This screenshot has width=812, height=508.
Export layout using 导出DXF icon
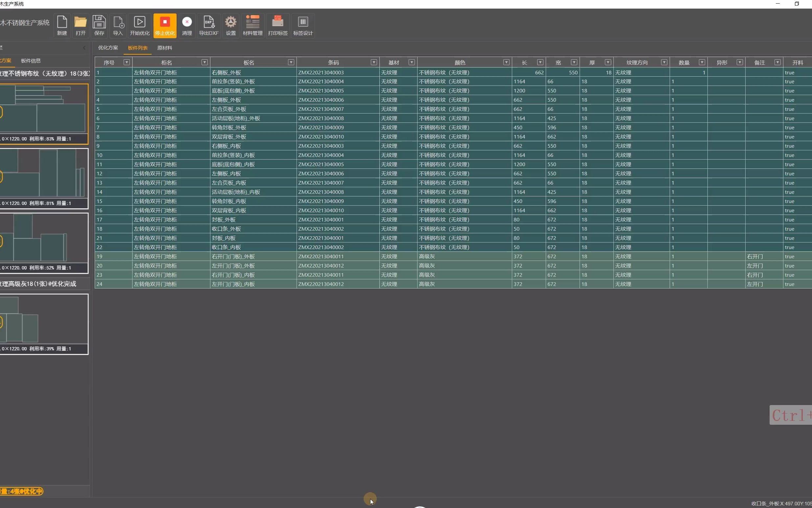tap(209, 26)
